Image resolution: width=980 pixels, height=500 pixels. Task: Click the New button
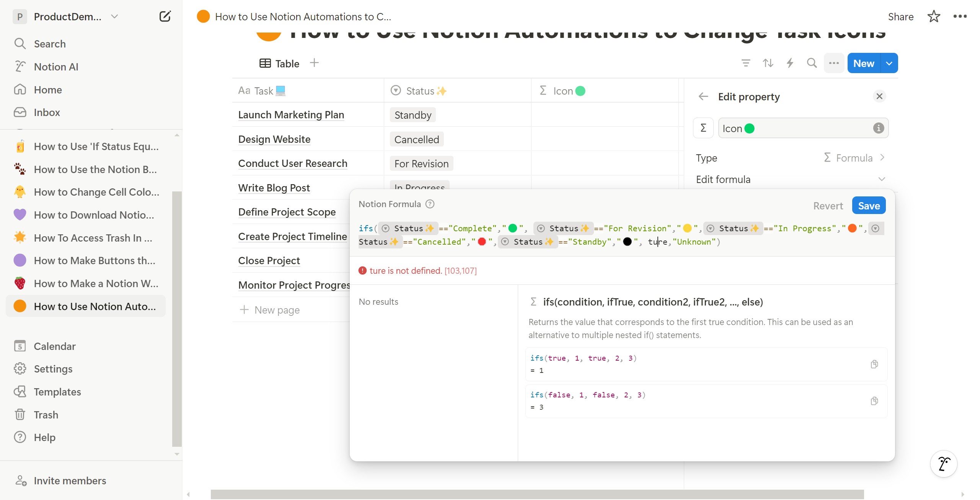coord(864,63)
